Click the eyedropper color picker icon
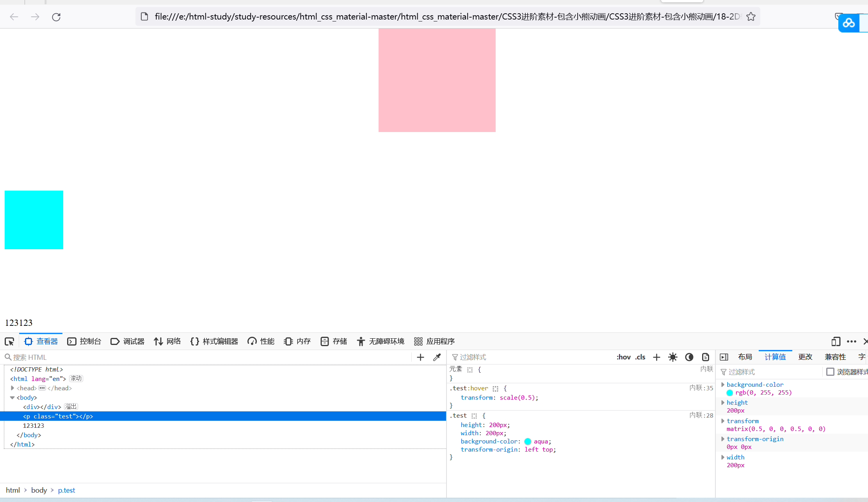The width and height of the screenshot is (868, 502). click(437, 357)
